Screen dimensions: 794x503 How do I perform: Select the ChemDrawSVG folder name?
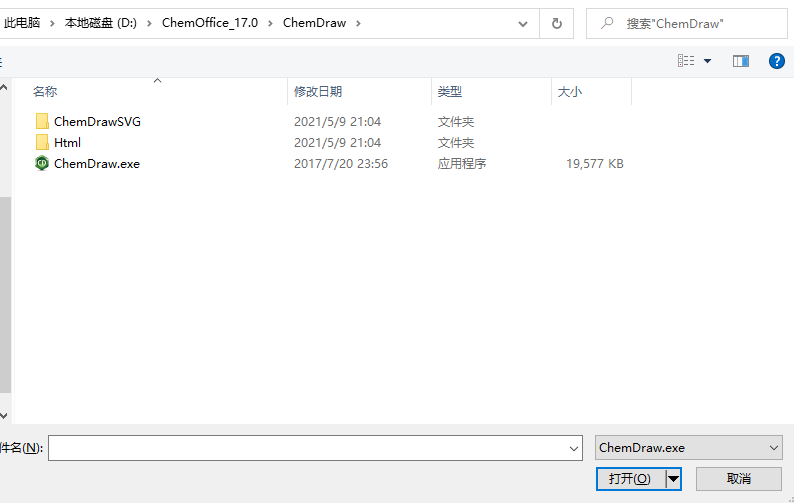[97, 122]
